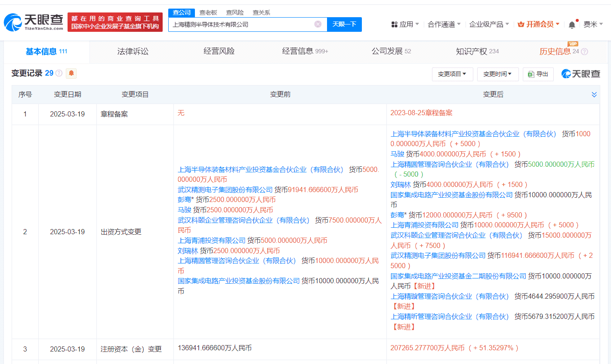The width and height of the screenshot is (611, 364).
Task: Open the 应用 grid icon
Action: pos(395,24)
